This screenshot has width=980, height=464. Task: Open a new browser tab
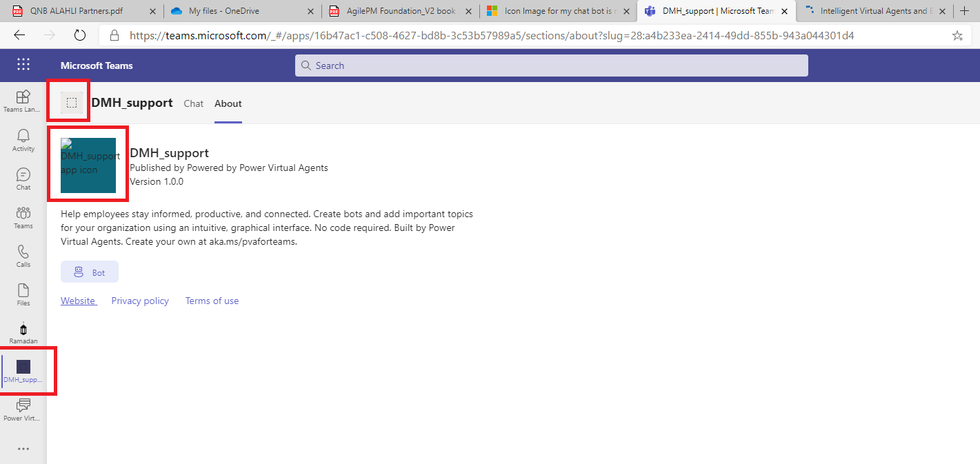click(965, 11)
